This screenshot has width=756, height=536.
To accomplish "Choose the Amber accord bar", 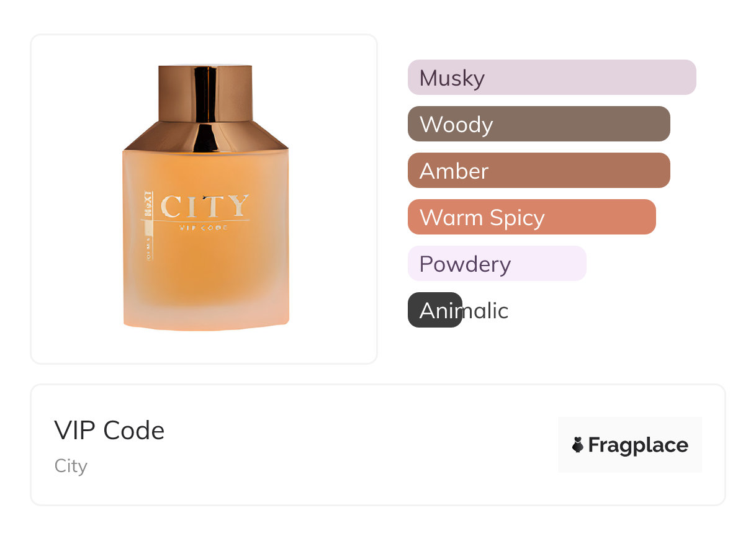I will tap(538, 171).
